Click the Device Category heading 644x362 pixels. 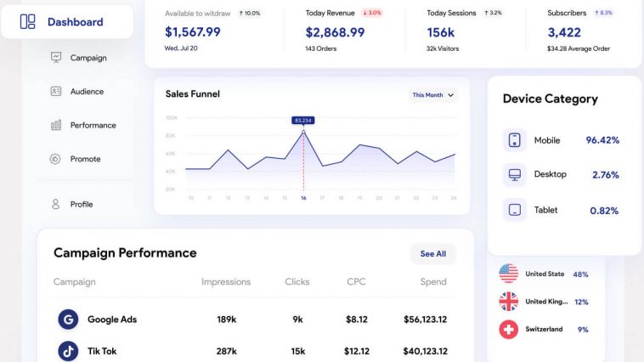[x=551, y=99]
